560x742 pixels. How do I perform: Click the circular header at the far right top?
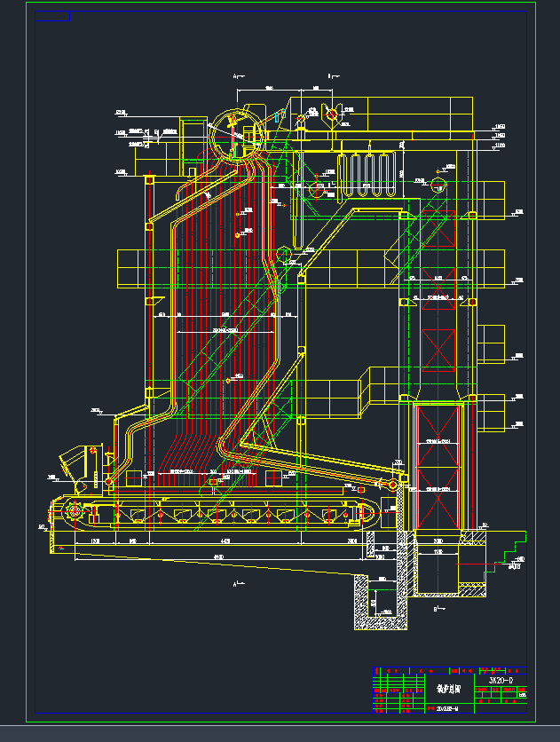pos(438,185)
